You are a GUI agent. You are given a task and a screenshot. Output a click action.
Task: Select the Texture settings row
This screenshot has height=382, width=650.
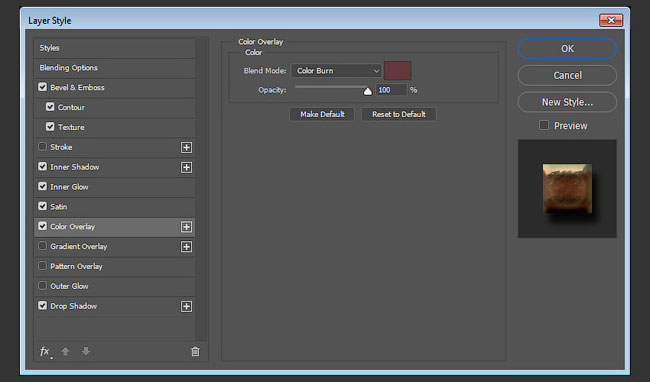click(x=114, y=128)
